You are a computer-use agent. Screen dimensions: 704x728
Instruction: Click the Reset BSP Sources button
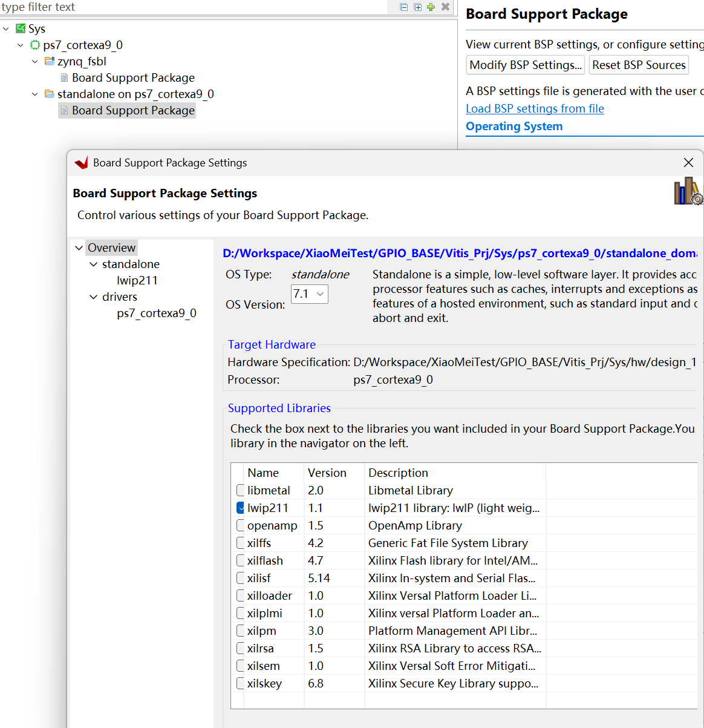(639, 65)
